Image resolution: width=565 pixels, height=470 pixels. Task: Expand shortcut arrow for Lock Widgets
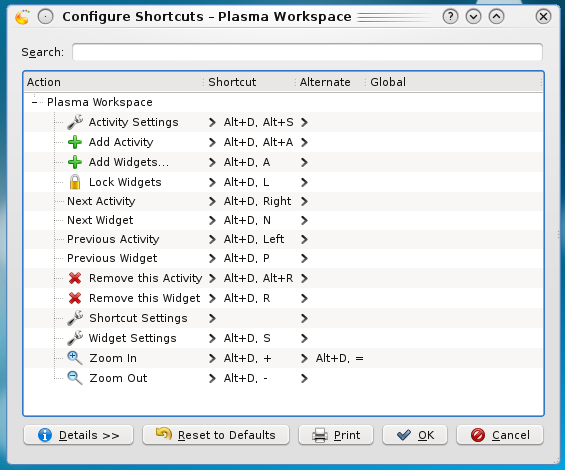click(212, 182)
